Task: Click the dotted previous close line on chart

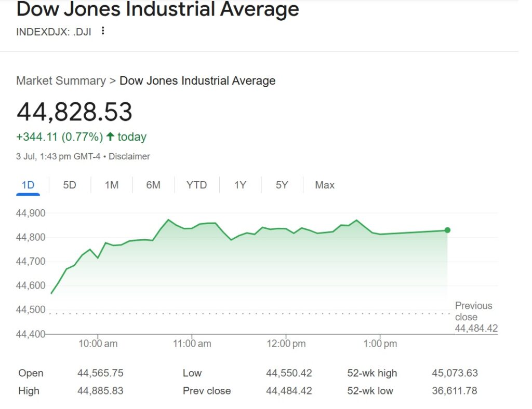Action: (249, 313)
